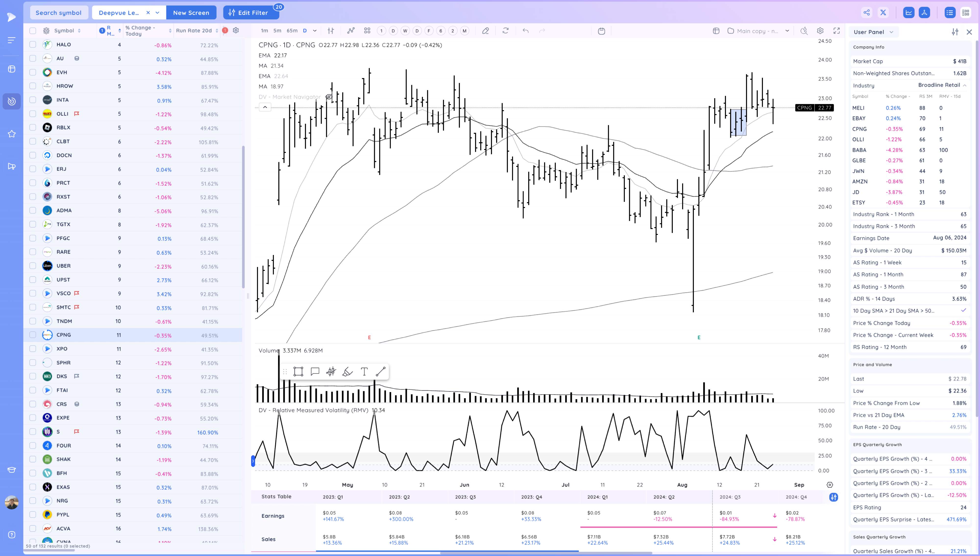Open the chart interval dropdown arrow

(x=315, y=31)
